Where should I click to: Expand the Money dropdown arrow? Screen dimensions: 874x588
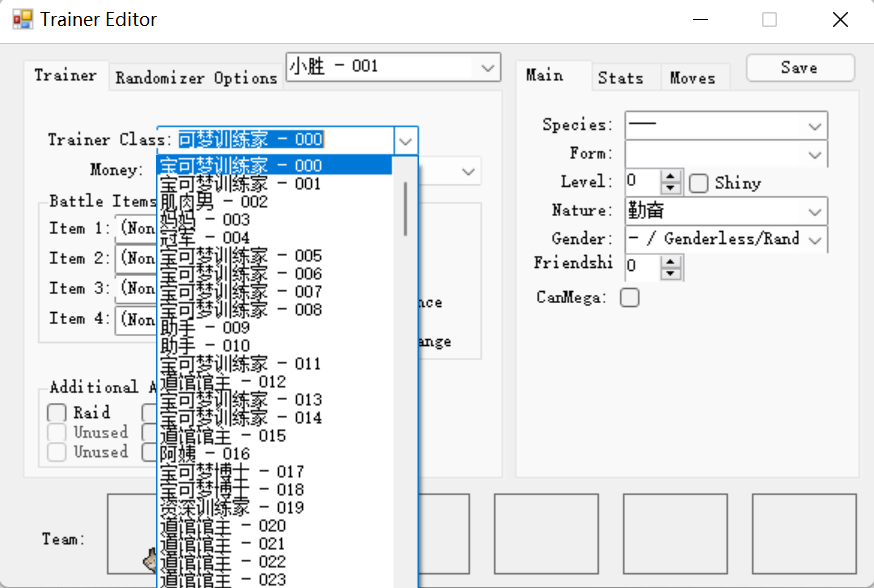(468, 172)
